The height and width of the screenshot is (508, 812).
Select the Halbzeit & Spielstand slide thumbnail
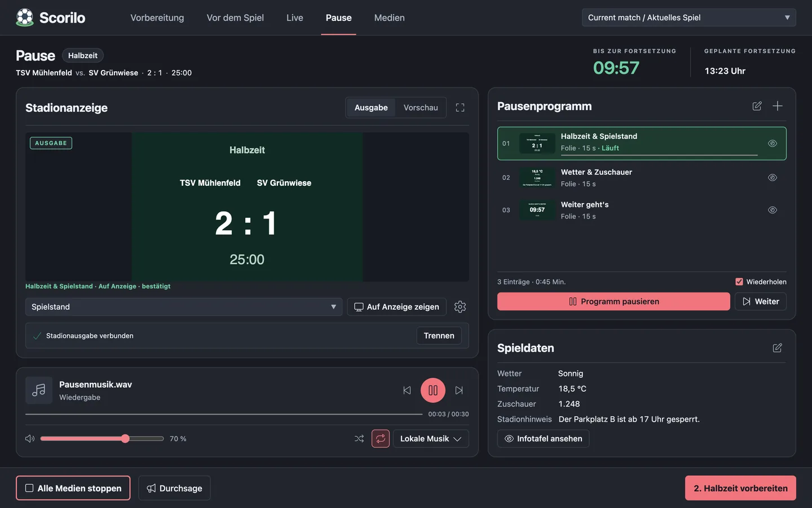(537, 143)
